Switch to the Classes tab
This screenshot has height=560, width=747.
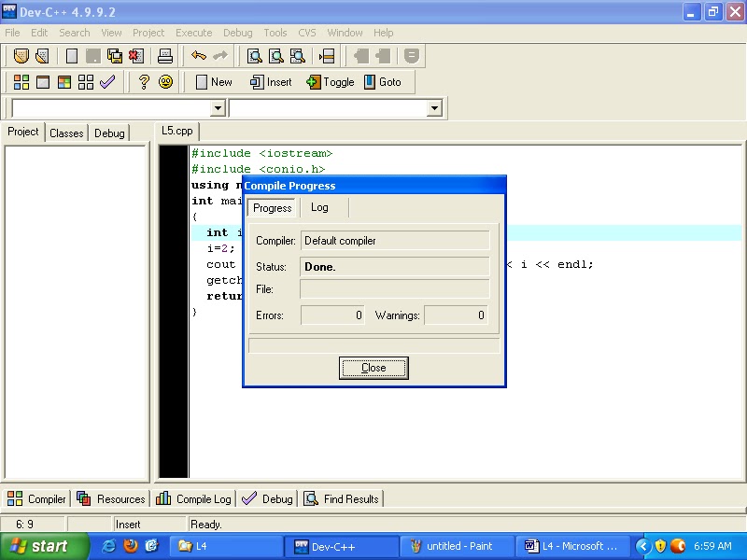[x=66, y=133]
